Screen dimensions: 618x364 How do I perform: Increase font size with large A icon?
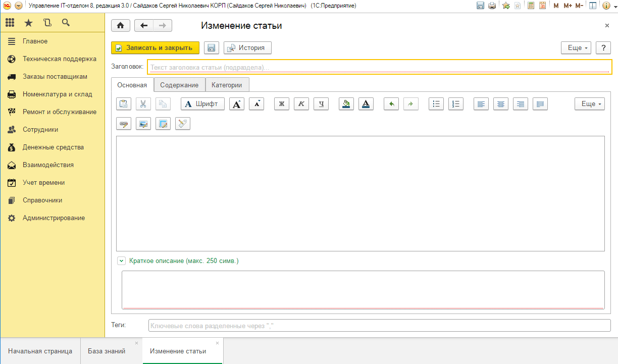click(237, 104)
